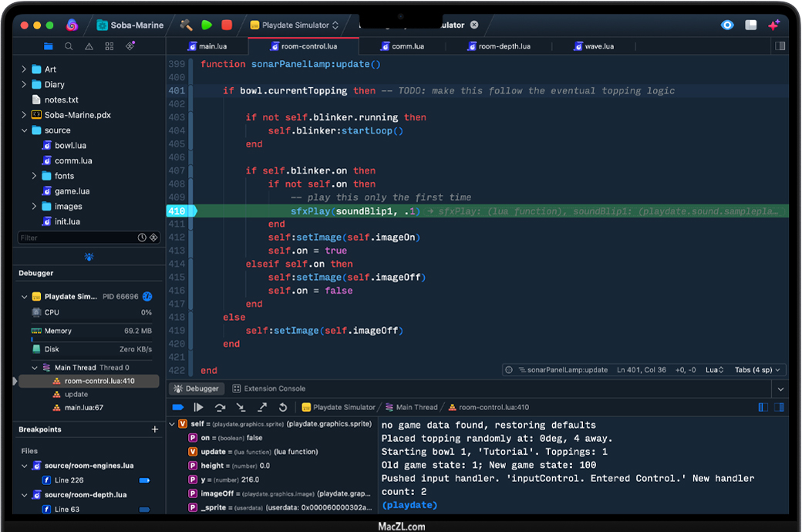Select main.lua:67 stack frame
This screenshot has height=532, width=802.
click(83, 407)
